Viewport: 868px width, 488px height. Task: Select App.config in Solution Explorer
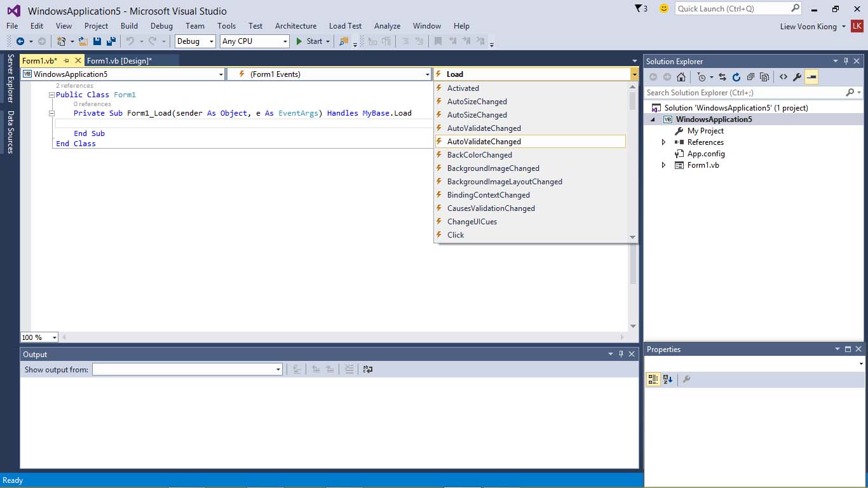[x=706, y=154]
